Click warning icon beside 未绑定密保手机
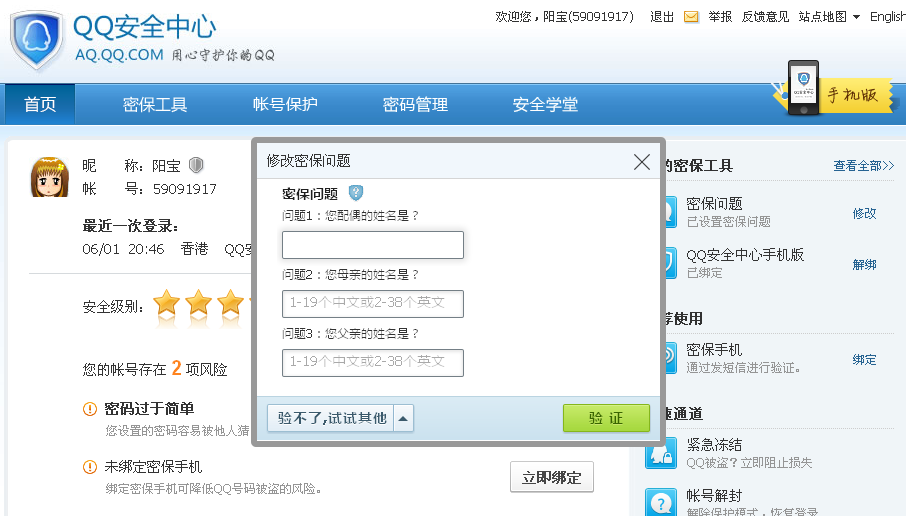The width and height of the screenshot is (906, 516). (x=90, y=467)
